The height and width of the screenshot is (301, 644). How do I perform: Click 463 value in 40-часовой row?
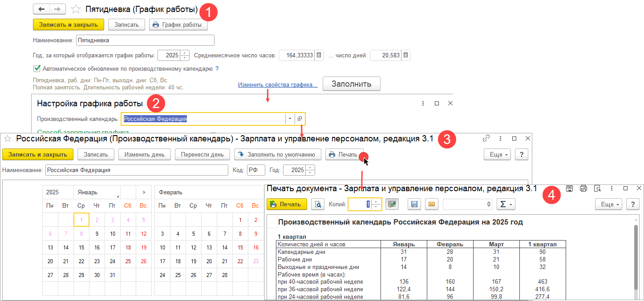tap(542, 282)
